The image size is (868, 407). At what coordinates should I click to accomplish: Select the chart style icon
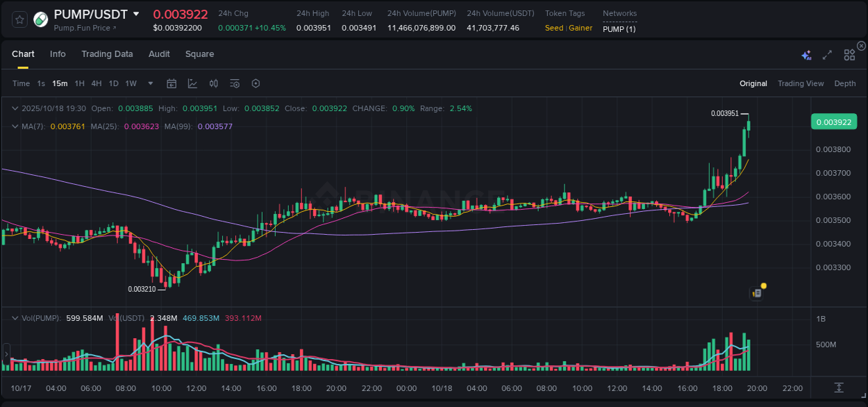pos(192,83)
